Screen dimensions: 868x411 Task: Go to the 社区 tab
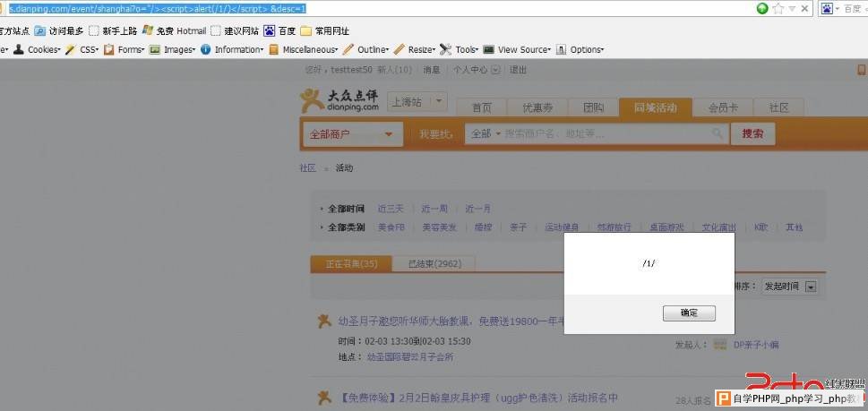(779, 107)
